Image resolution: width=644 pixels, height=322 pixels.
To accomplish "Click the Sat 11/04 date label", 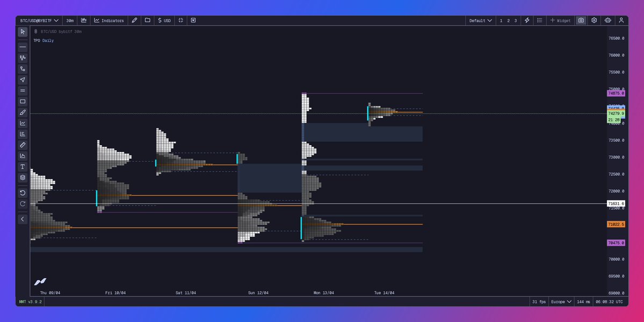I will 186,293.
